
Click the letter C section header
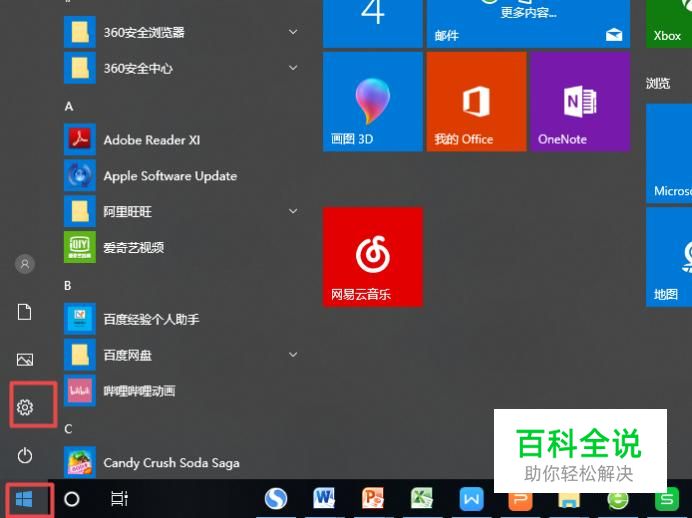point(68,429)
